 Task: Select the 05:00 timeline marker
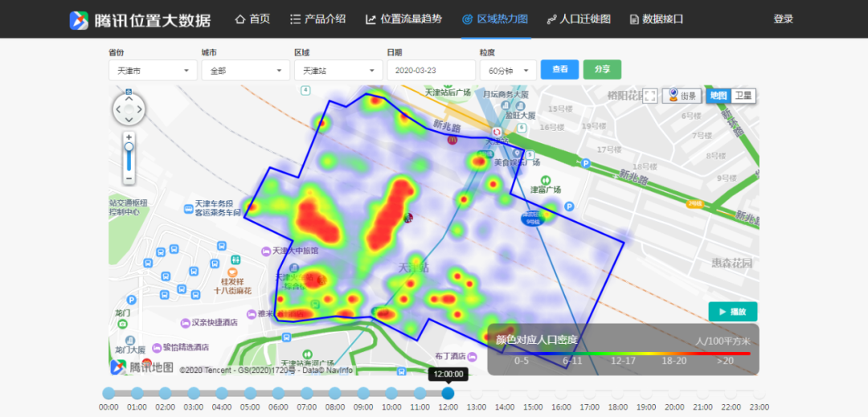[250, 393]
